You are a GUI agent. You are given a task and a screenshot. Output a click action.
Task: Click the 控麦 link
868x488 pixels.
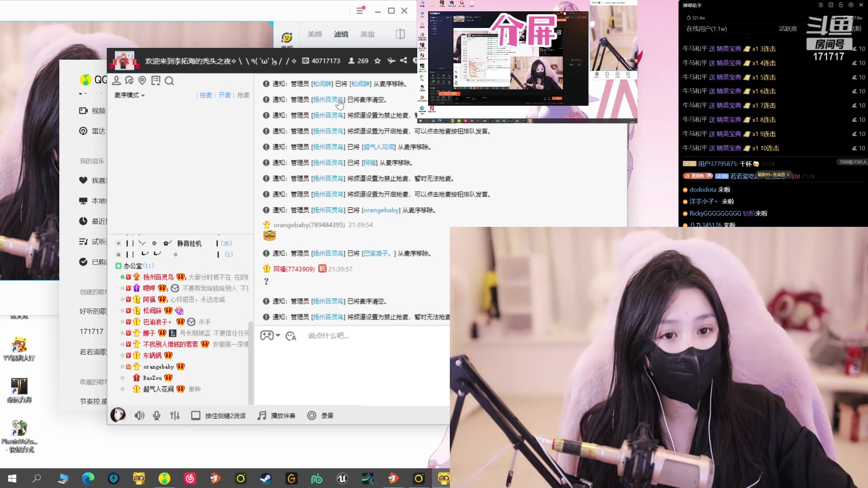point(206,95)
